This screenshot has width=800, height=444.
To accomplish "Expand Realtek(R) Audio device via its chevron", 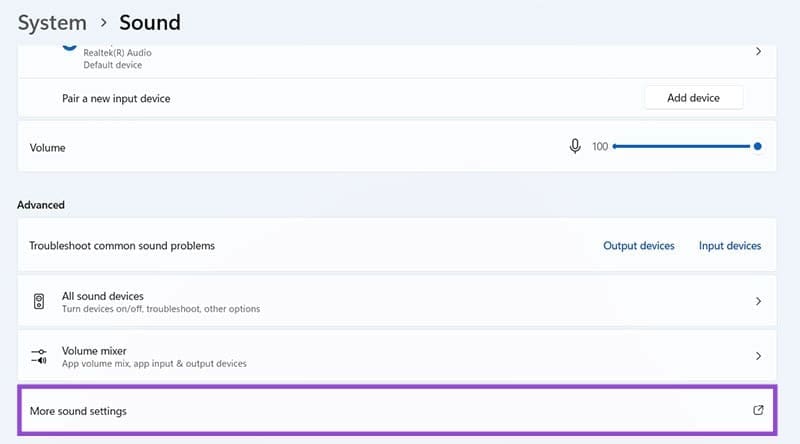I will [x=758, y=51].
